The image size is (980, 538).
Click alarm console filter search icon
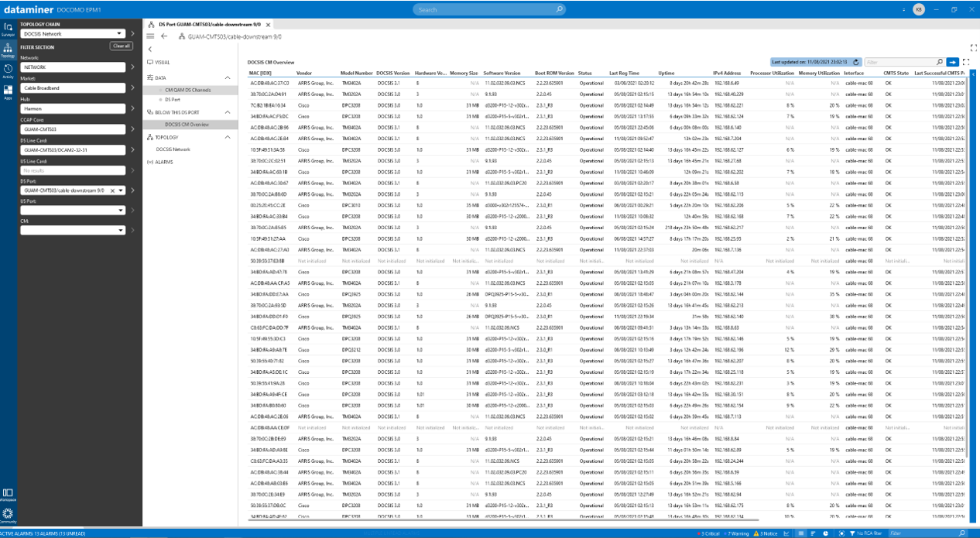click(962, 533)
